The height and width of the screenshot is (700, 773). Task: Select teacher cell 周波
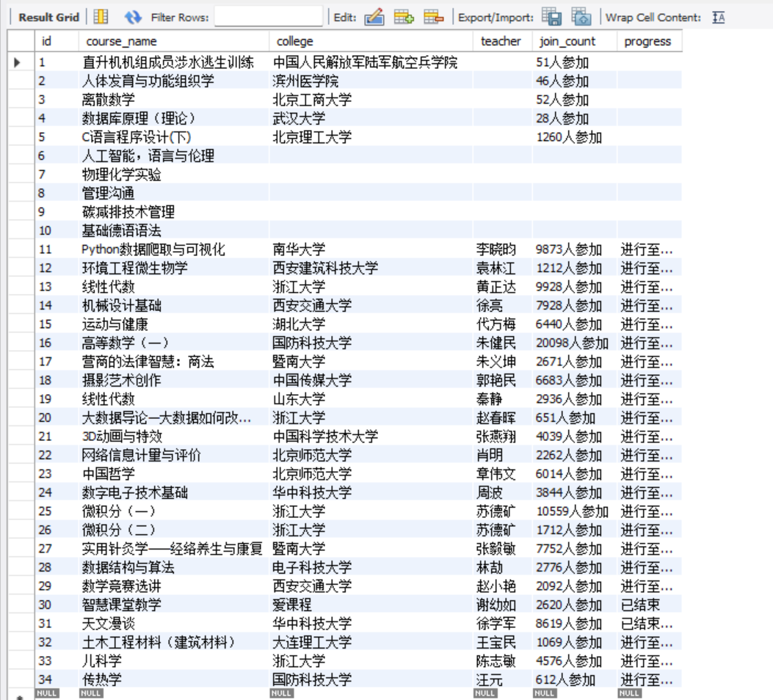503,492
